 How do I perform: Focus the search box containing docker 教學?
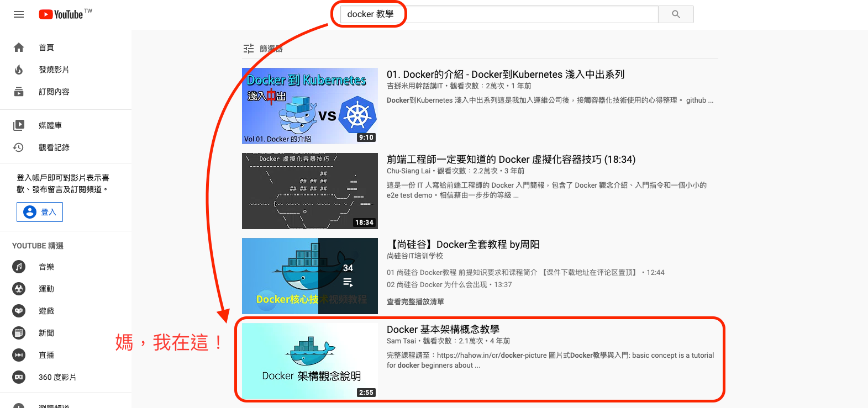(x=499, y=14)
